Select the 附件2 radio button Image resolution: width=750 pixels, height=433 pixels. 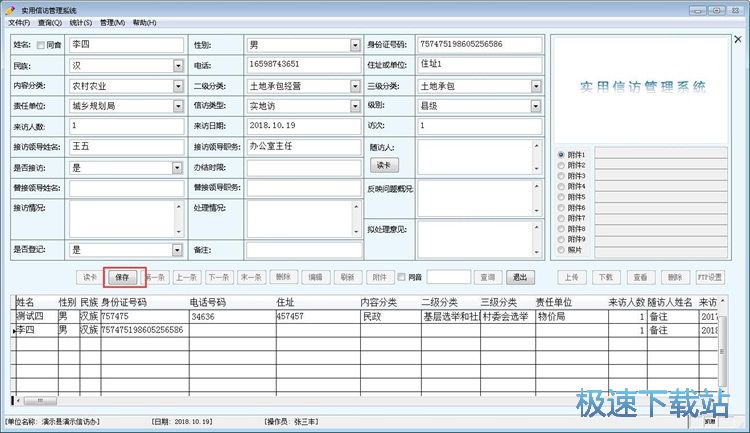(x=561, y=165)
